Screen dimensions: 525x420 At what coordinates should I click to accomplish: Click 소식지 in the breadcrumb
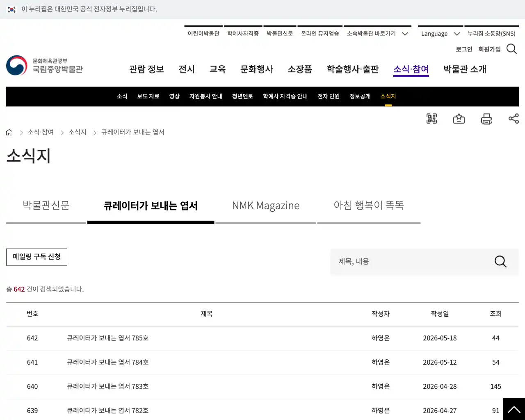coord(77,132)
